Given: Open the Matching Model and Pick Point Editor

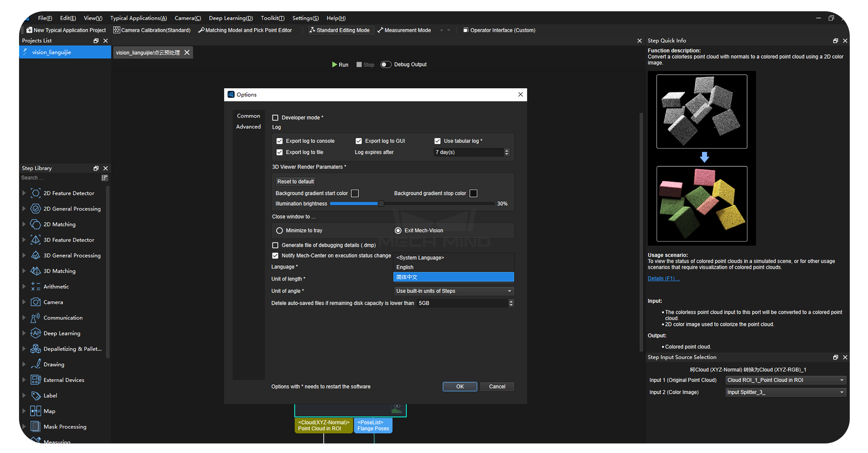Looking at the screenshot, I should (x=248, y=30).
